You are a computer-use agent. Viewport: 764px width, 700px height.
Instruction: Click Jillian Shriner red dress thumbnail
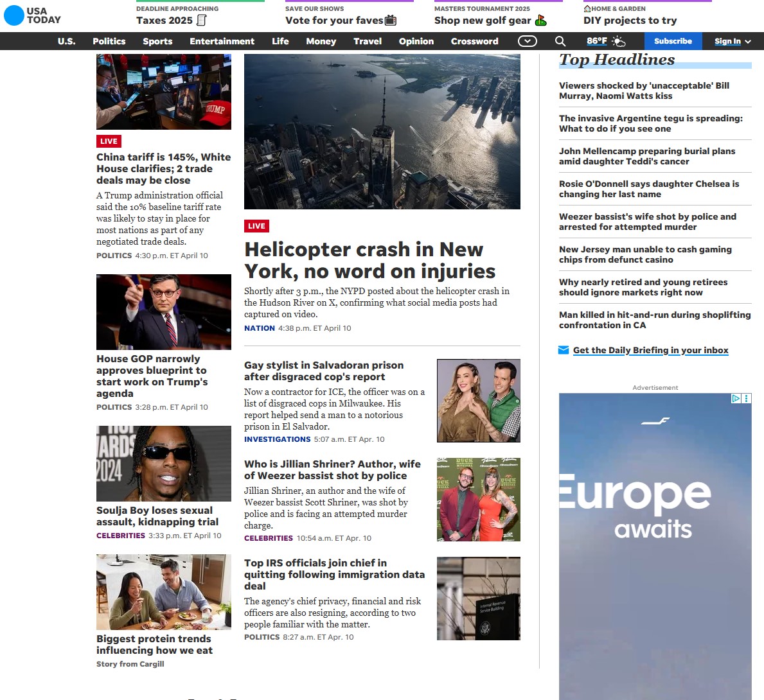pos(479,499)
